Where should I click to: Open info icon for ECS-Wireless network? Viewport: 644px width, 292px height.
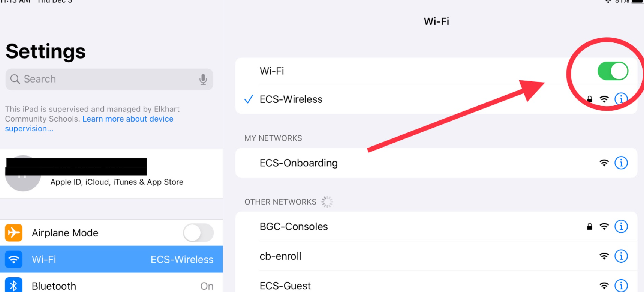click(x=621, y=99)
